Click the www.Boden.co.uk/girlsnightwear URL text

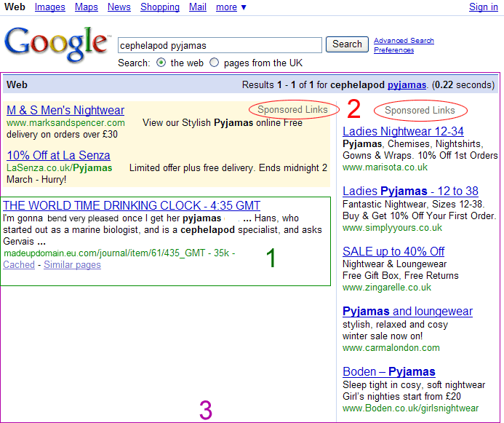tap(410, 408)
